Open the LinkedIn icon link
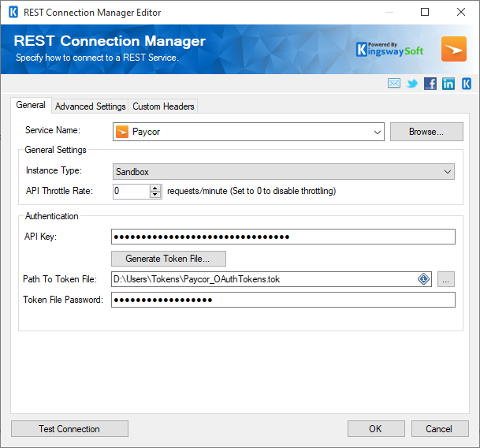480x448 pixels. 448,84
